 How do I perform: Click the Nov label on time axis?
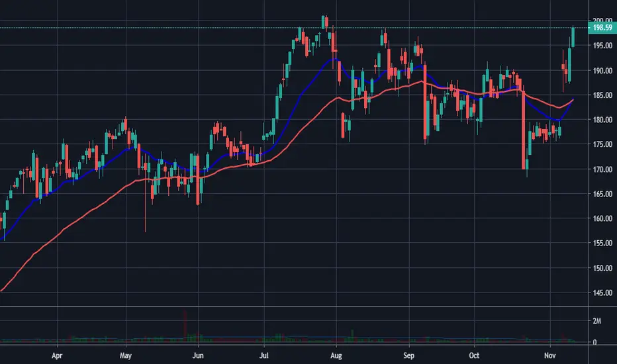point(549,355)
